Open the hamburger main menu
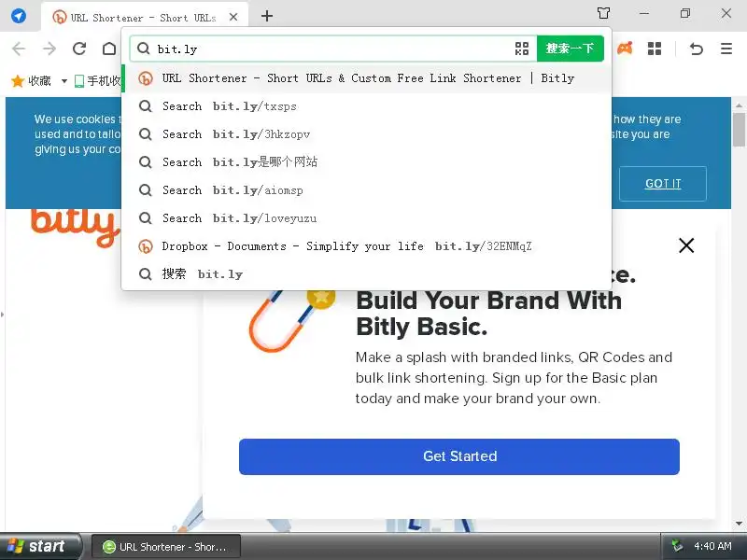 tap(726, 49)
